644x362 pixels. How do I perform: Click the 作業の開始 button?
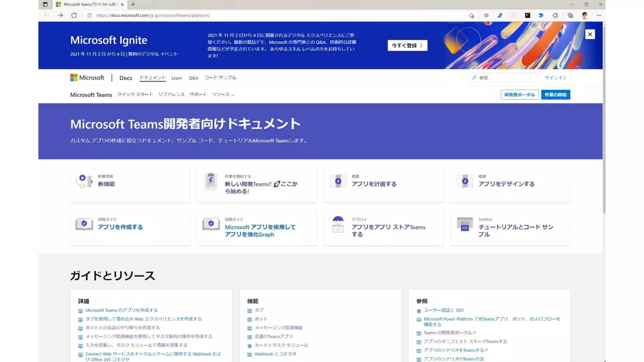pyautogui.click(x=555, y=95)
